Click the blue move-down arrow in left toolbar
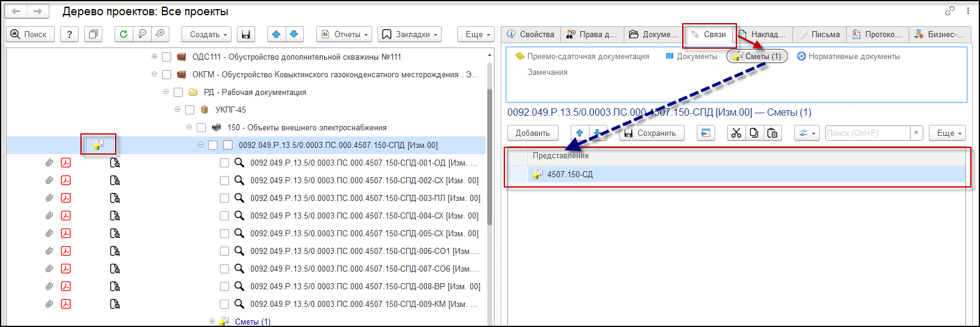980x327 pixels. 294,34
